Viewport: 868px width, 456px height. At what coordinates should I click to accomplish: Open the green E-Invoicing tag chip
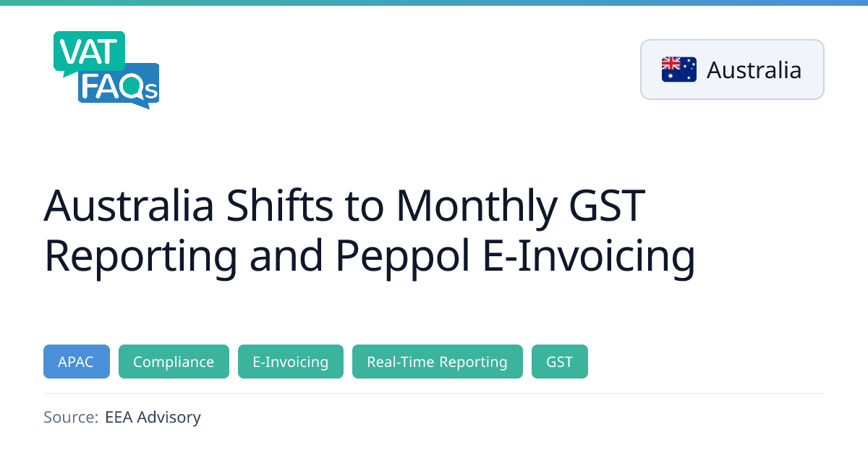click(x=290, y=361)
